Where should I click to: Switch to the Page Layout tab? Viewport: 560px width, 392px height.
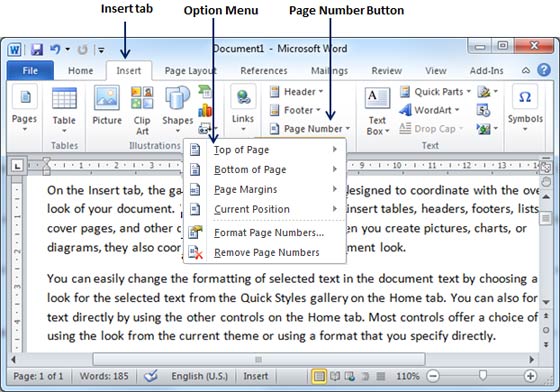point(190,71)
